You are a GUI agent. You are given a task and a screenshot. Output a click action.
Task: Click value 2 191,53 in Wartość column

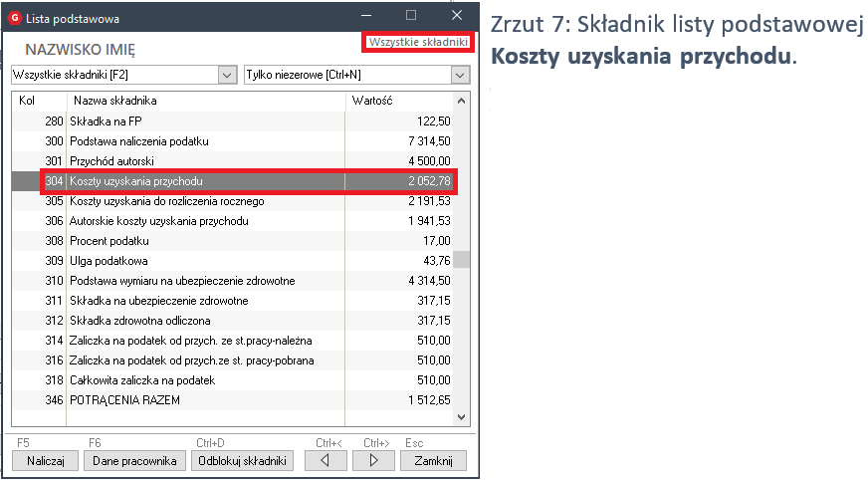pos(430,201)
